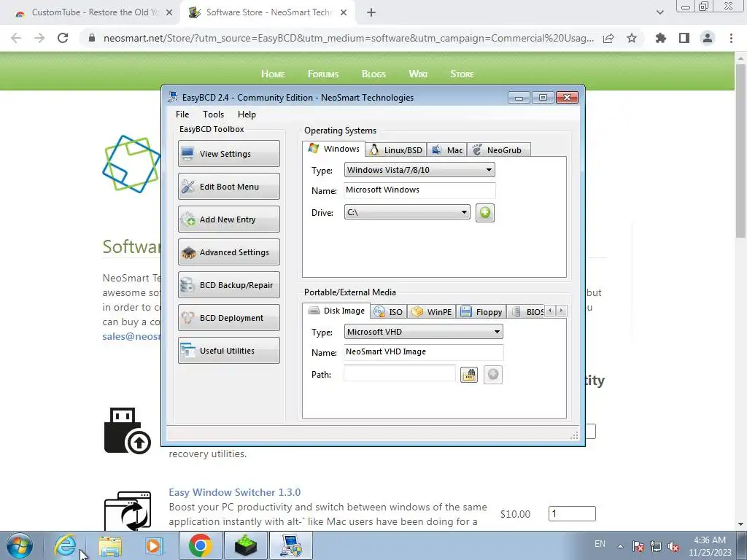Go back in Chrome
Screen dimensions: 747x560
click(x=16, y=38)
